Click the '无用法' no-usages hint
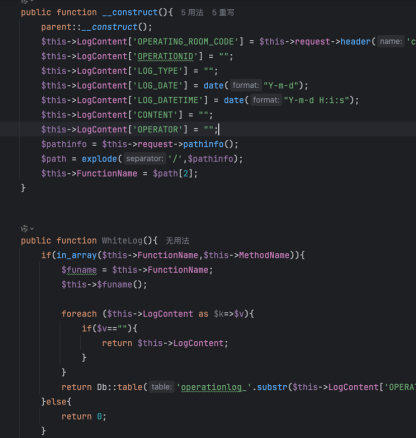This screenshot has height=438, width=416. pos(177,241)
